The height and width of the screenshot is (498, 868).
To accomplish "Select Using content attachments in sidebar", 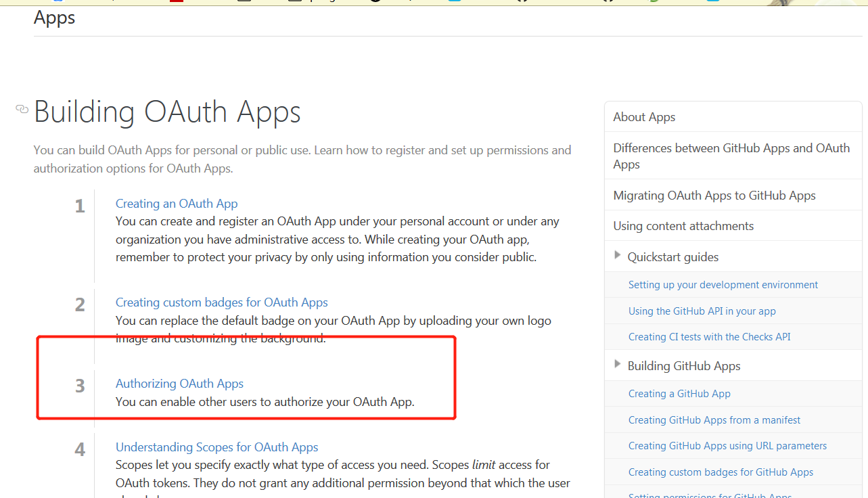I will (x=683, y=226).
